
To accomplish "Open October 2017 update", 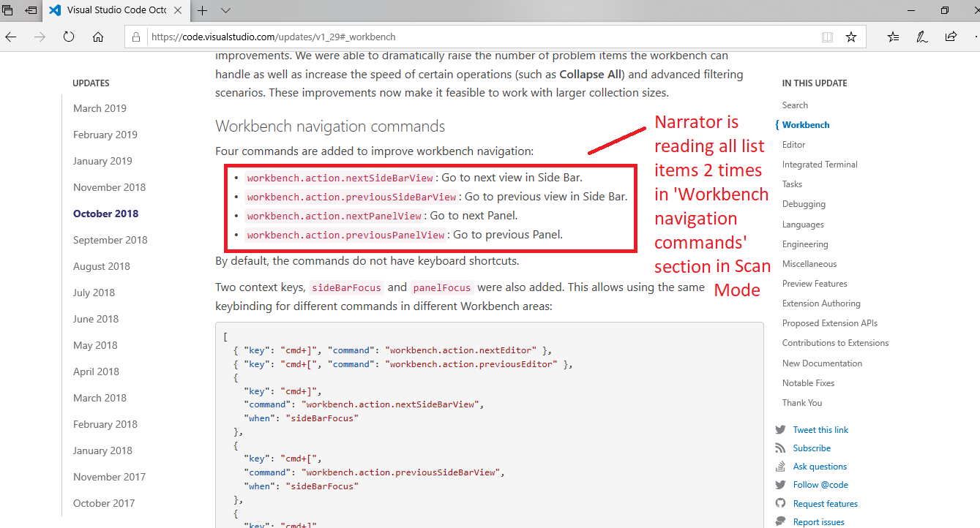I will [104, 503].
